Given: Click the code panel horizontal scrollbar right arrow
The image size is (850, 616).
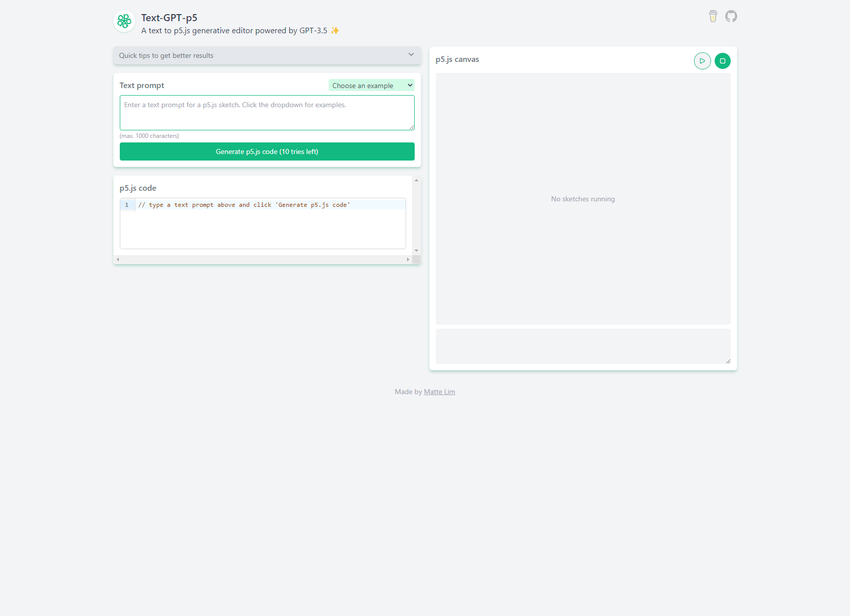Looking at the screenshot, I should point(408,260).
